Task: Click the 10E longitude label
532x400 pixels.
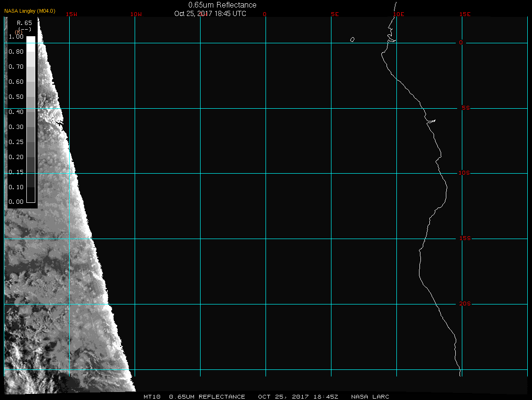Action: click(398, 14)
